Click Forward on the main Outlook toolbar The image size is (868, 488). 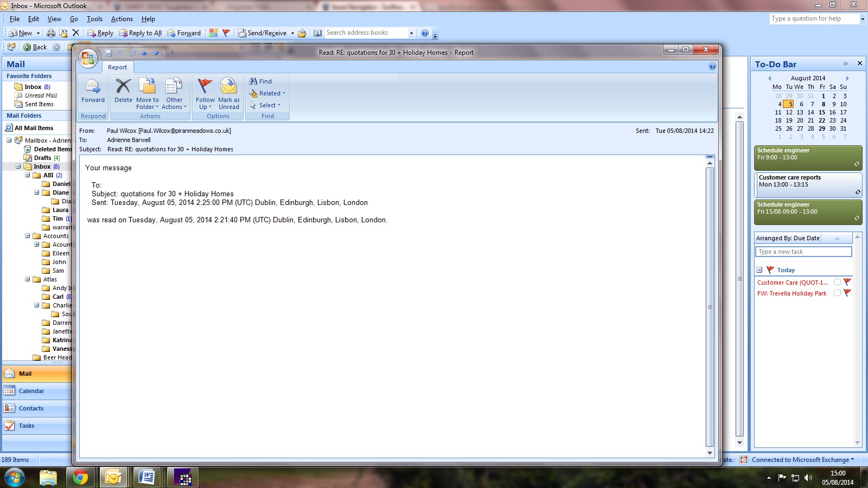pyautogui.click(x=184, y=33)
